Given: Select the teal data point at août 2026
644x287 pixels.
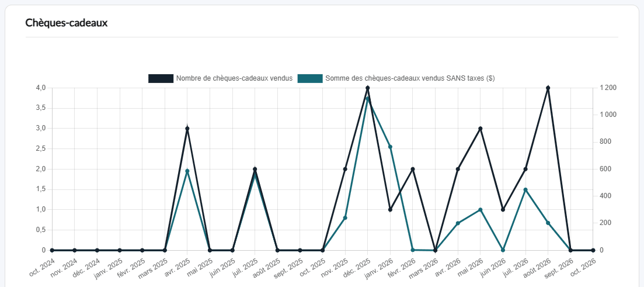Looking at the screenshot, I should pyautogui.click(x=548, y=223).
